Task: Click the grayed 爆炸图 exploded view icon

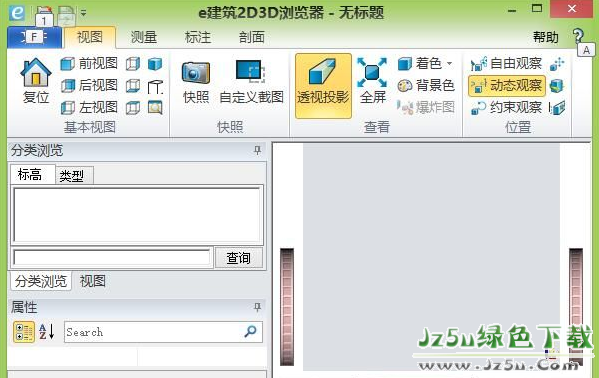Action: pyautogui.click(x=405, y=107)
